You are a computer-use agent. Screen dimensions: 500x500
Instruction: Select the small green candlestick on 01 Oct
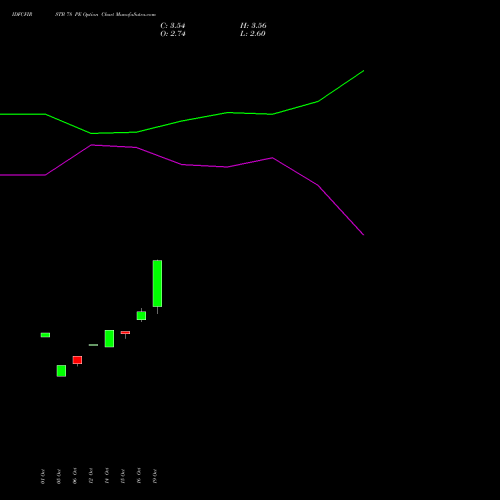(45, 335)
